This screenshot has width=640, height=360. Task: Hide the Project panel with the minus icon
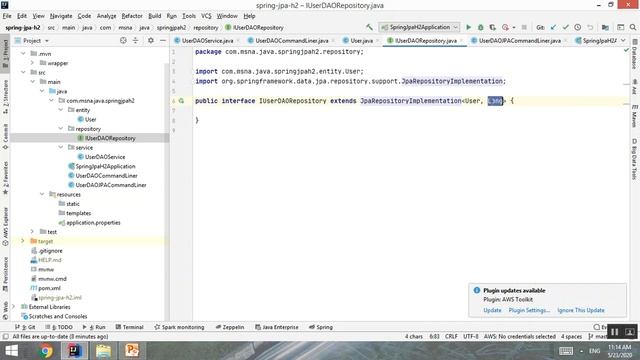point(162,40)
